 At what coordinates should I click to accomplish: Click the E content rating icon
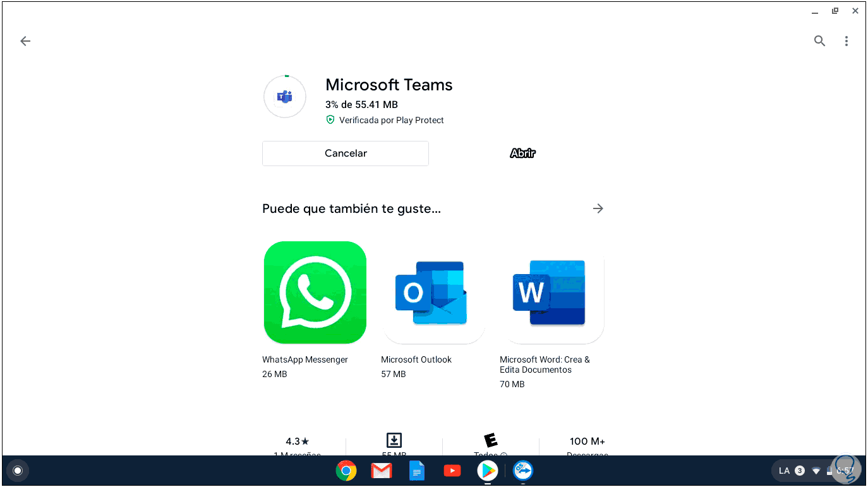[x=490, y=440]
